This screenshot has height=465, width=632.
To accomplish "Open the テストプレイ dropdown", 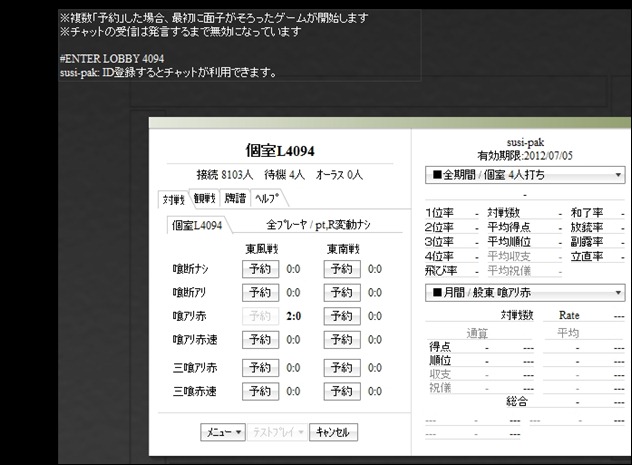I will pos(277,432).
